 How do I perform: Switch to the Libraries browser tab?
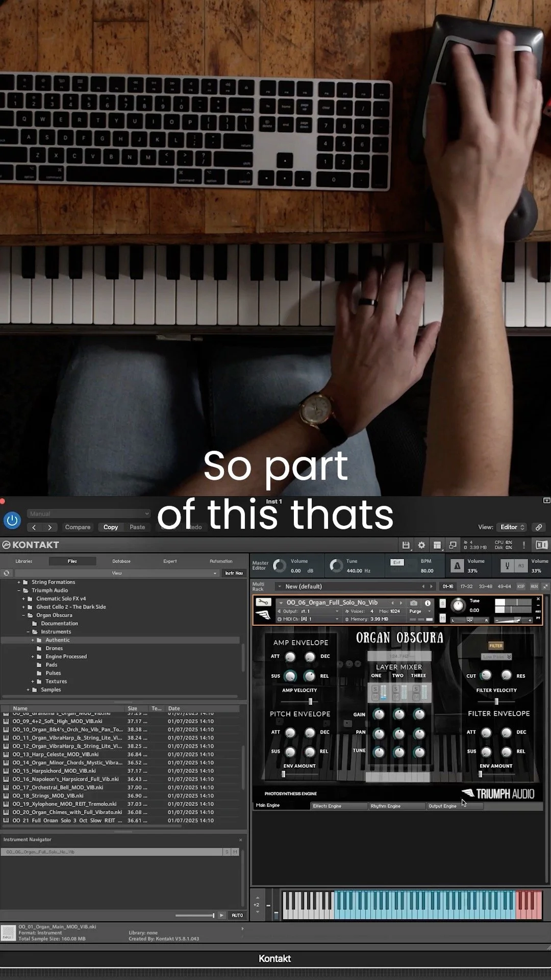click(24, 561)
